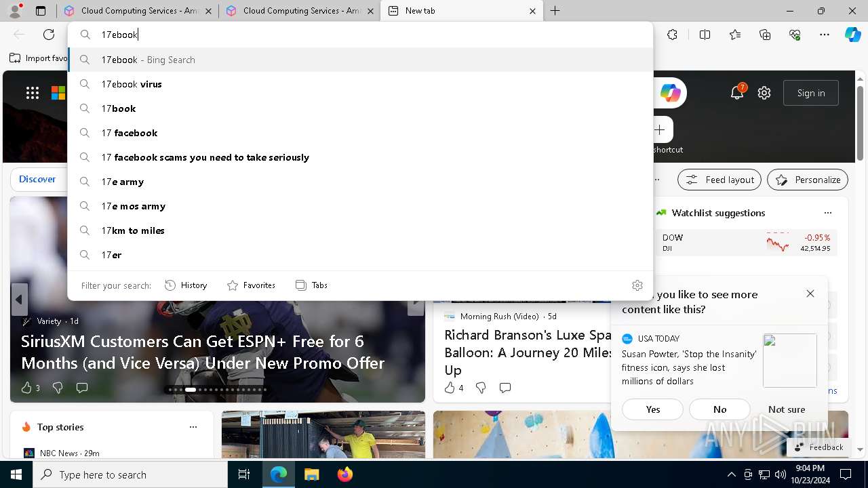Dislike the SiriusXM article
868x488 pixels.
[x=58, y=388]
